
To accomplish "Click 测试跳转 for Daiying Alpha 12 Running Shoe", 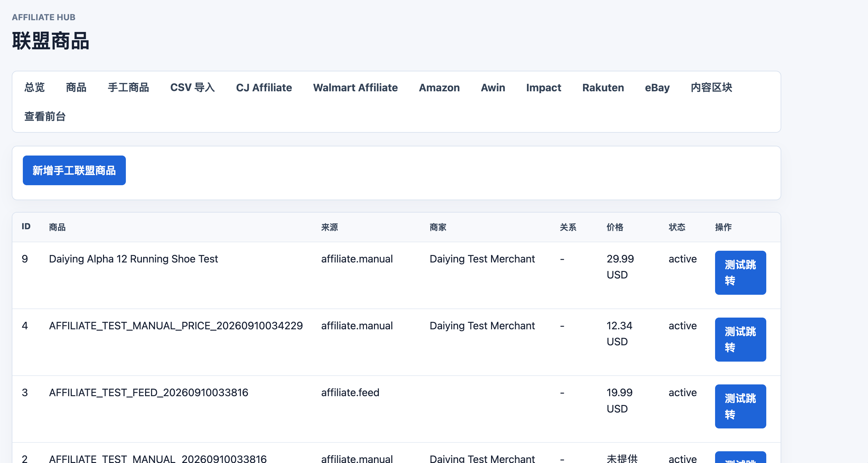I will (x=740, y=273).
